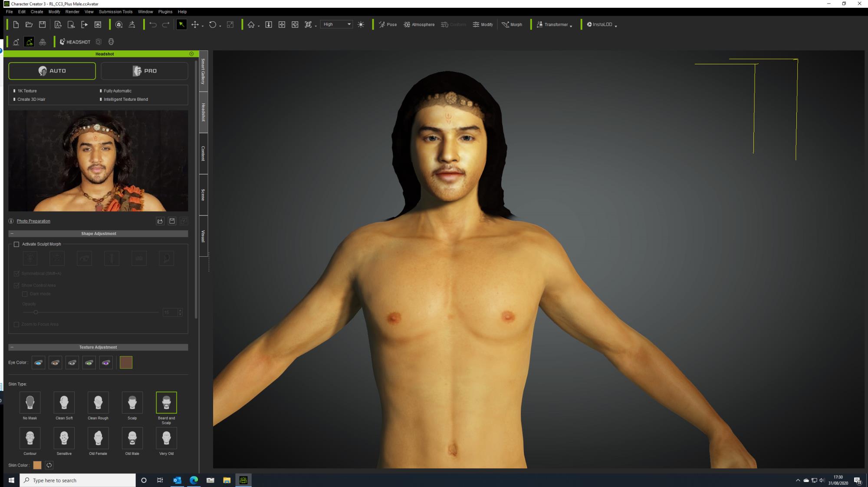Viewport: 868px width, 487px height.
Task: Activate the Select arrow tool
Action: (181, 24)
